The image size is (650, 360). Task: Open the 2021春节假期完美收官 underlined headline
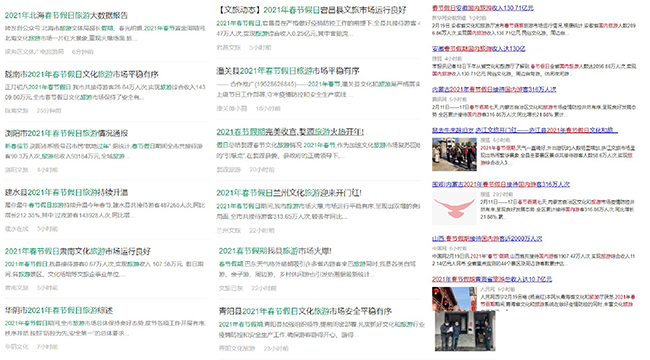click(290, 132)
